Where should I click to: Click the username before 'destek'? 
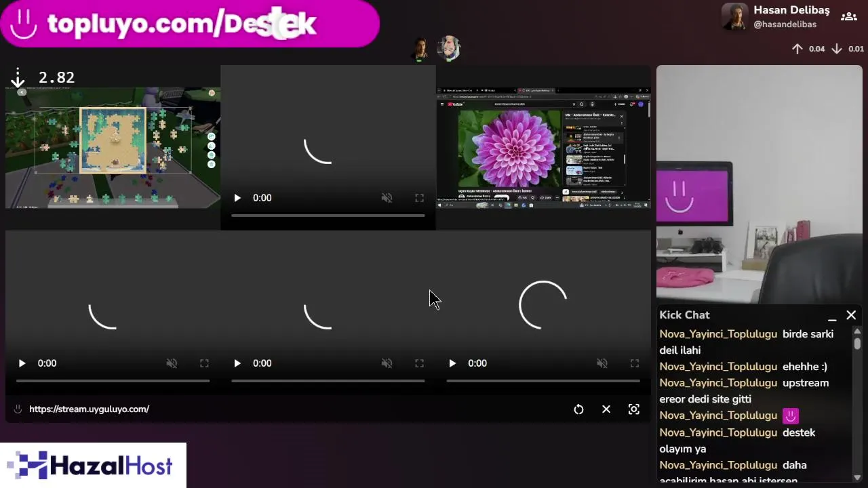click(718, 432)
